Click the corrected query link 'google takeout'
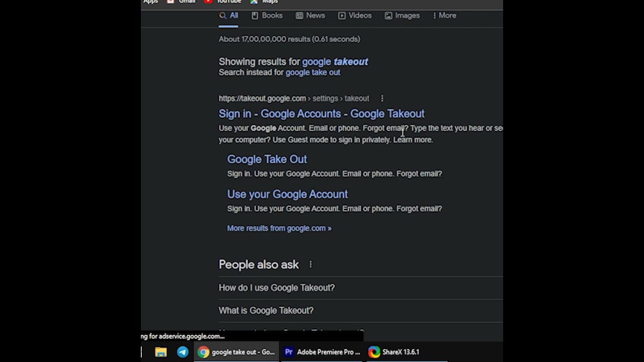 [335, 62]
